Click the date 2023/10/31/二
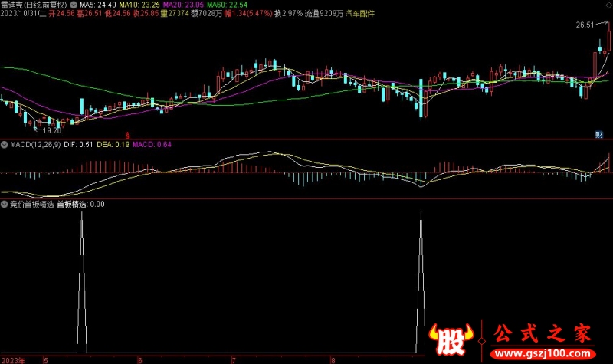 coord(24,14)
